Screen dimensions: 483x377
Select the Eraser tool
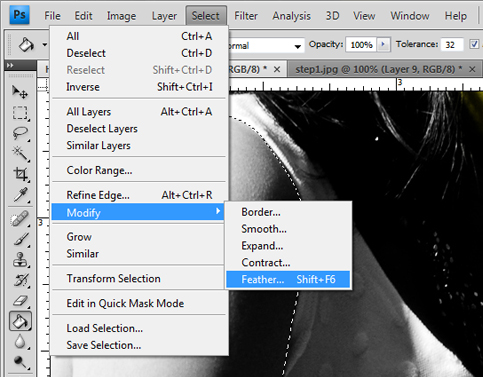[x=20, y=301]
